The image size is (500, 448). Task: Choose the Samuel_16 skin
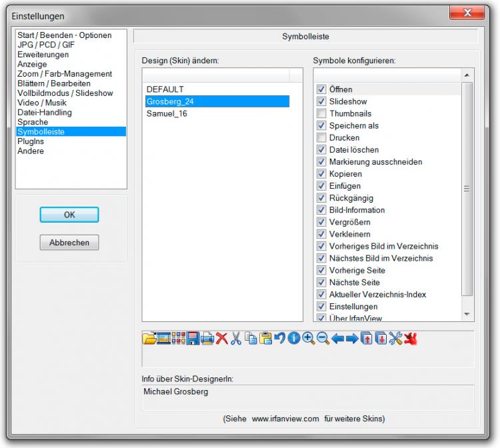(x=166, y=113)
